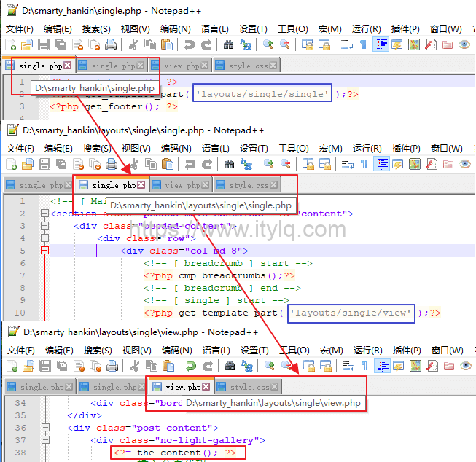Toggle Show all characters (¶) in top window
Viewport: 476px width, 462px height.
[x=364, y=45]
